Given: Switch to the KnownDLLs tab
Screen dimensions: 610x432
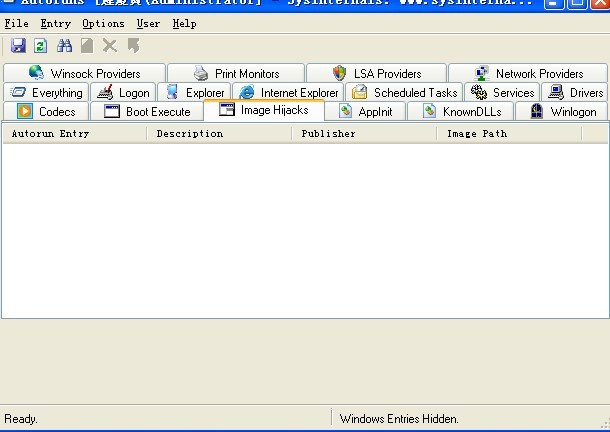Looking at the screenshot, I should [x=461, y=112].
